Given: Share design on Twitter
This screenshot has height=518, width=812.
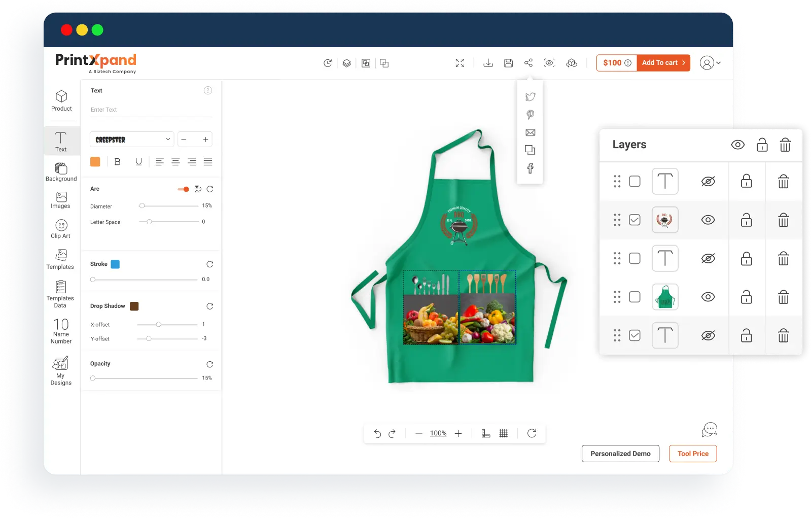Looking at the screenshot, I should pos(531,97).
